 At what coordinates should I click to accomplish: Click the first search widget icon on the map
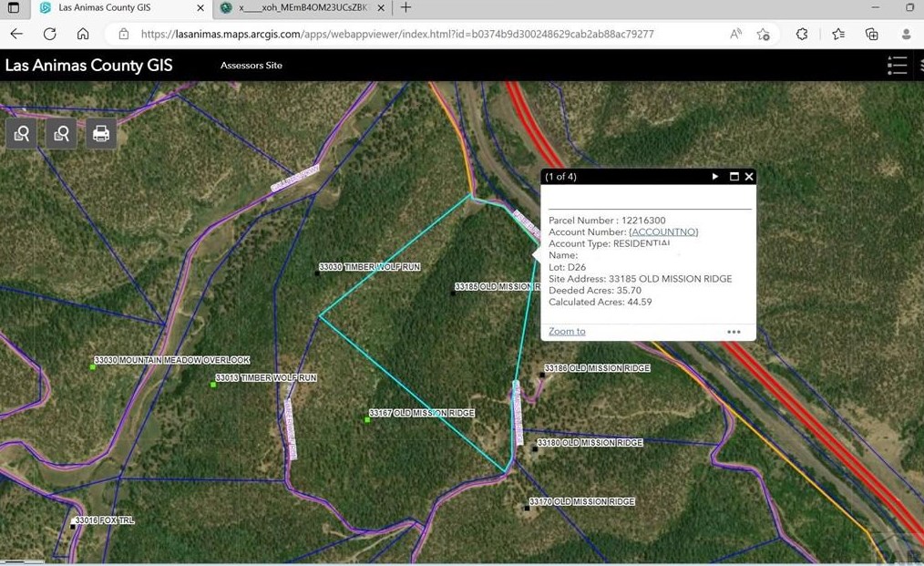tap(22, 134)
